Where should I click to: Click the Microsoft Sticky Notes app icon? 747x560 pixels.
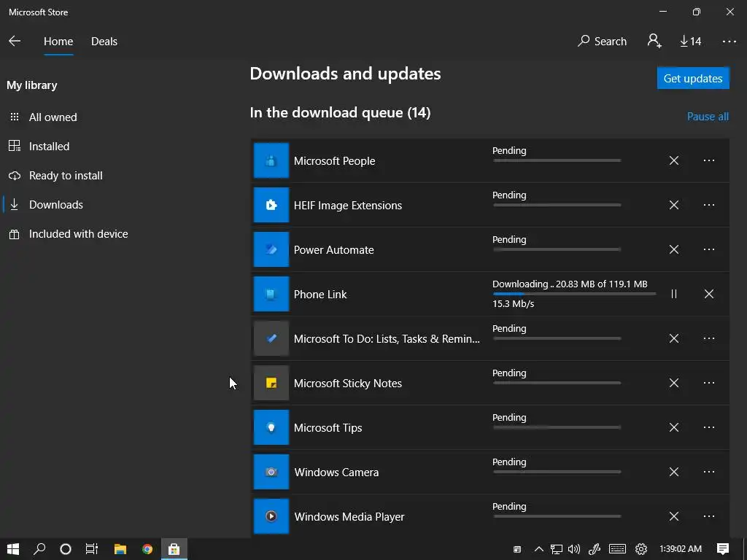point(271,383)
